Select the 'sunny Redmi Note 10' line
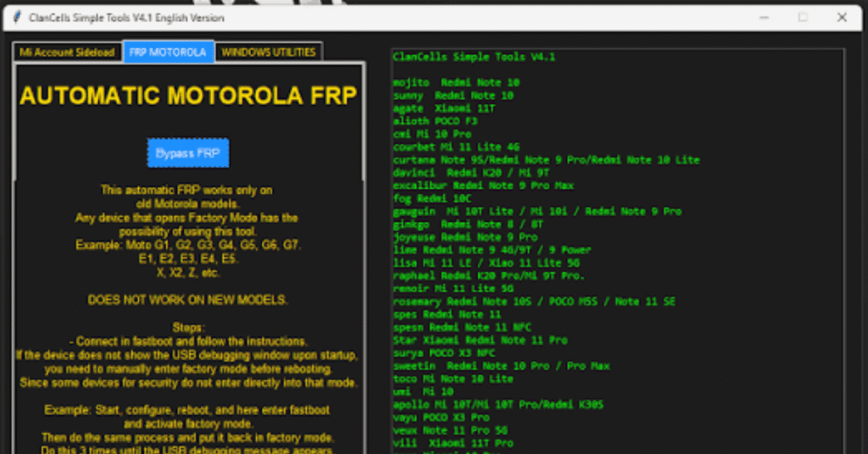 (453, 95)
